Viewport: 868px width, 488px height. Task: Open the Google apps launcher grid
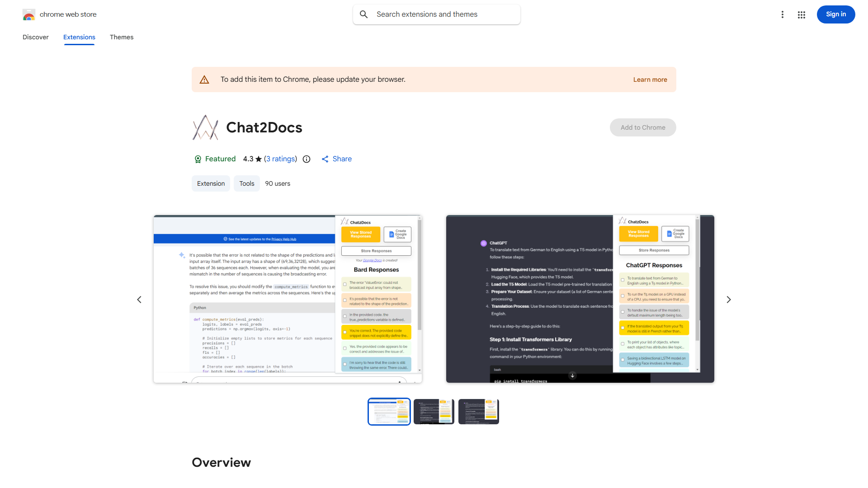point(802,14)
